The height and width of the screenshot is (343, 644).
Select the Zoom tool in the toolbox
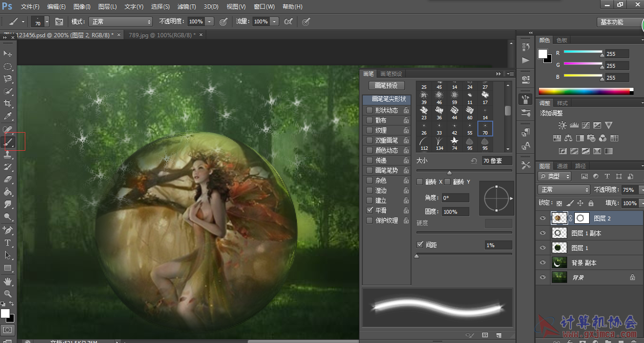pos(8,294)
